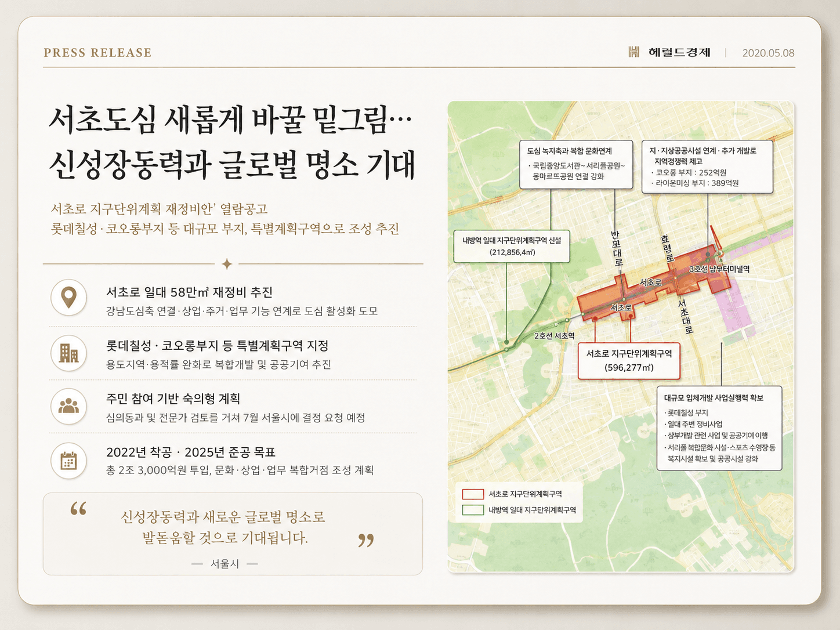Image resolution: width=840 pixels, height=630 pixels.
Task: Click subtitle 서초로 지구단위계획 재정비안' 열람공고
Action: point(159,209)
